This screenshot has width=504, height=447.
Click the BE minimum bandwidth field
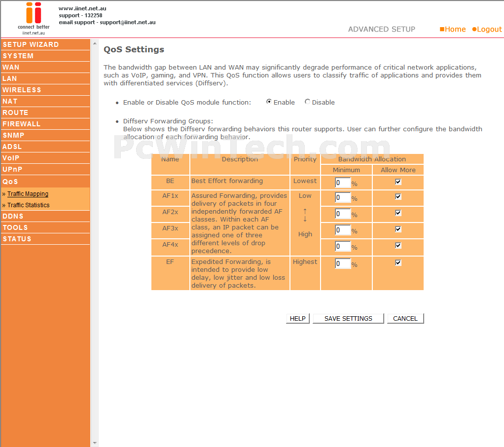click(x=342, y=183)
